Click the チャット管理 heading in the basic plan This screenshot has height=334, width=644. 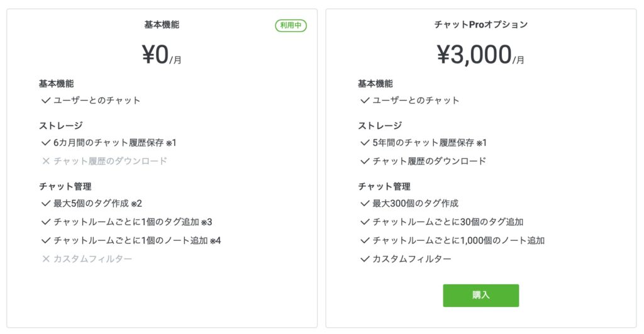pos(65,187)
